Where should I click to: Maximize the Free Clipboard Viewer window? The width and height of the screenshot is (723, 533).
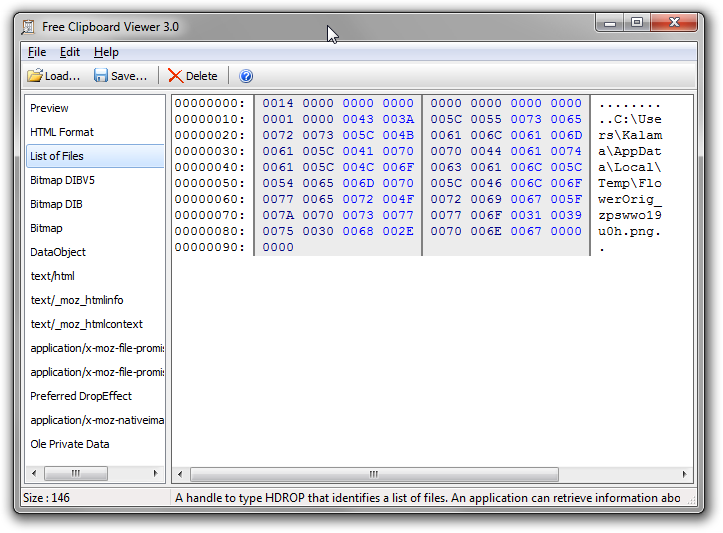(637, 21)
